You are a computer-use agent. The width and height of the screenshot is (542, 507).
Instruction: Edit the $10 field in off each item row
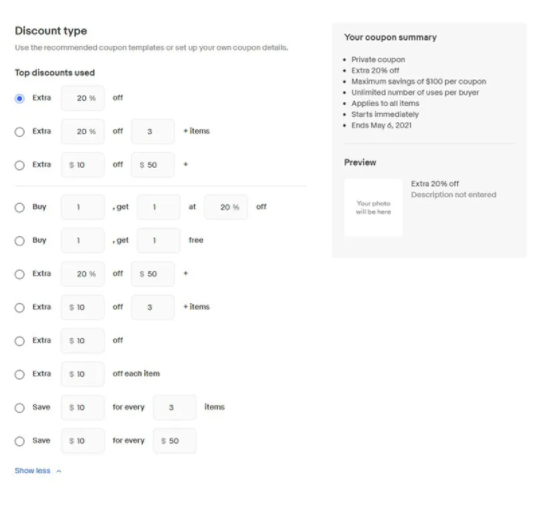point(83,374)
